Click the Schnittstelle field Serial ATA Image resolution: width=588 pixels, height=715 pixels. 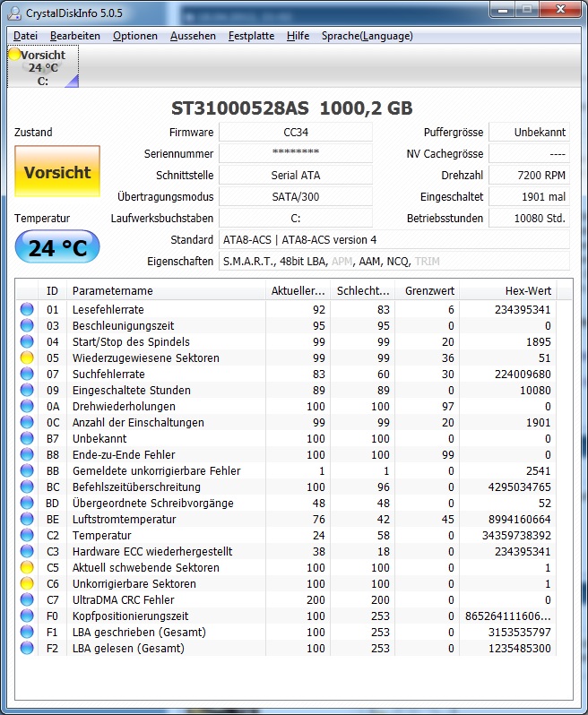[x=296, y=175]
